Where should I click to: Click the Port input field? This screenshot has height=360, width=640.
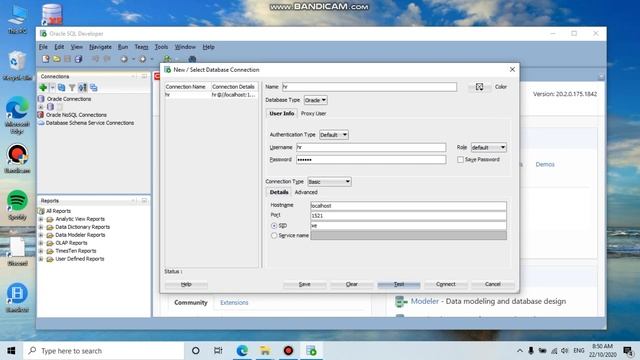tap(408, 216)
